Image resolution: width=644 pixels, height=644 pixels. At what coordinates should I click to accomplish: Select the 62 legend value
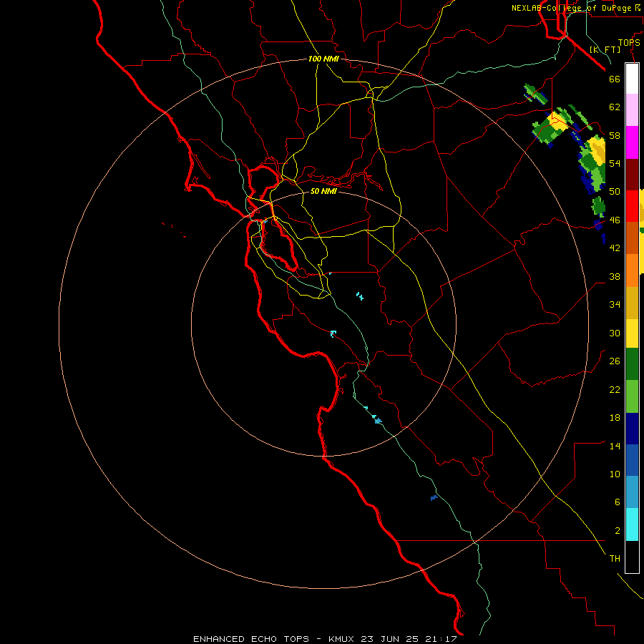tap(615, 107)
